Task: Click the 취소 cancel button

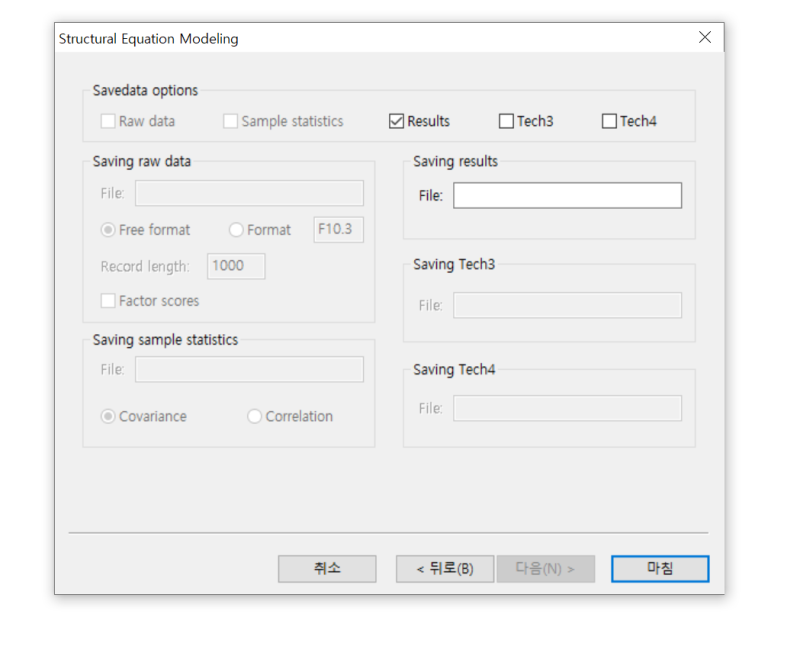Action: coord(327,569)
